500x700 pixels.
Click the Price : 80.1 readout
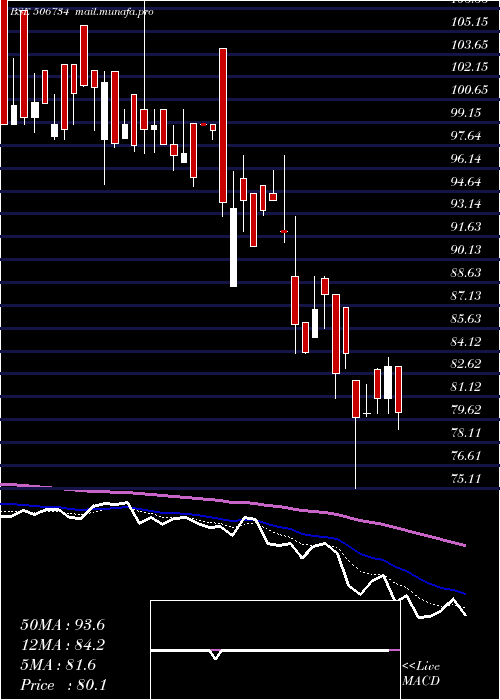[x=63, y=685]
